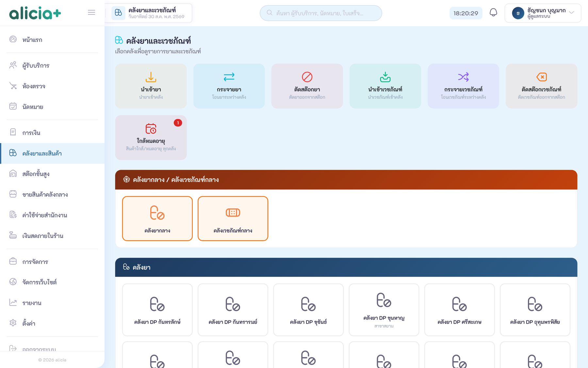Open การจัดการ sidebar item
Viewport: 588px width, 368px height.
tap(52, 261)
